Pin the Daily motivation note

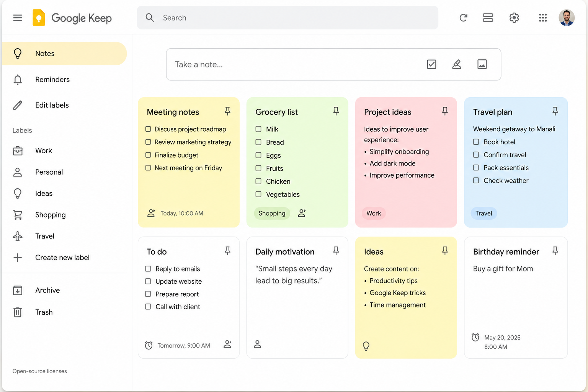pos(336,251)
